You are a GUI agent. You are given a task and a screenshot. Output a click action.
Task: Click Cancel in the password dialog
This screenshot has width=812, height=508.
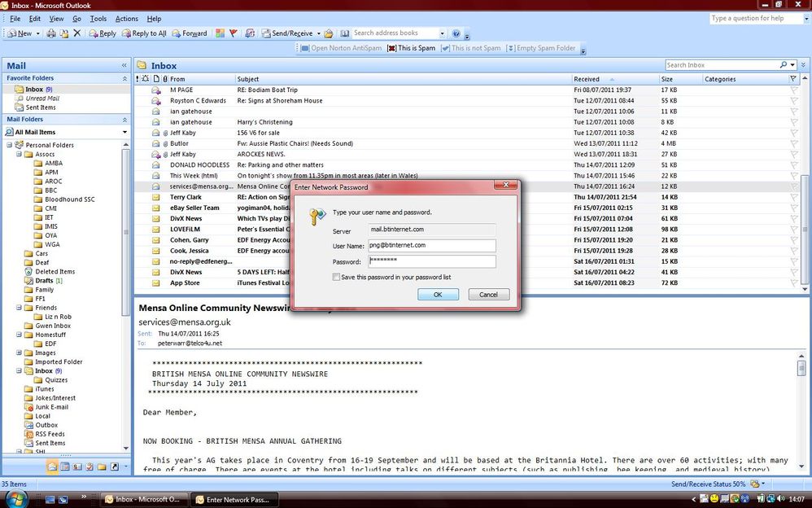coord(488,295)
